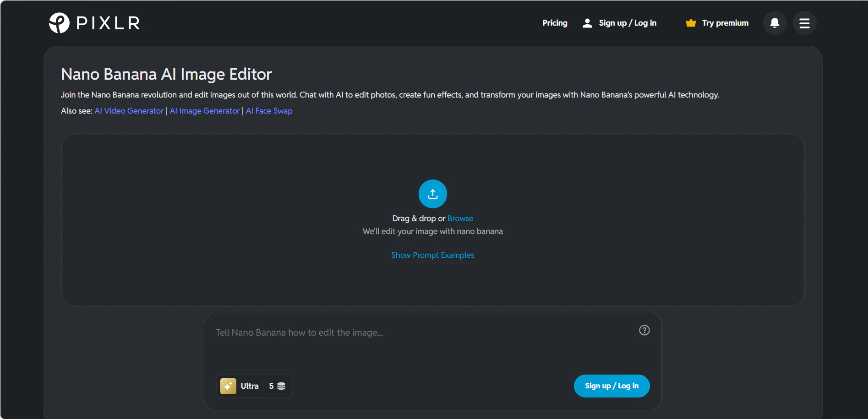Click the PIXLR wordmark in the header

[x=108, y=23]
